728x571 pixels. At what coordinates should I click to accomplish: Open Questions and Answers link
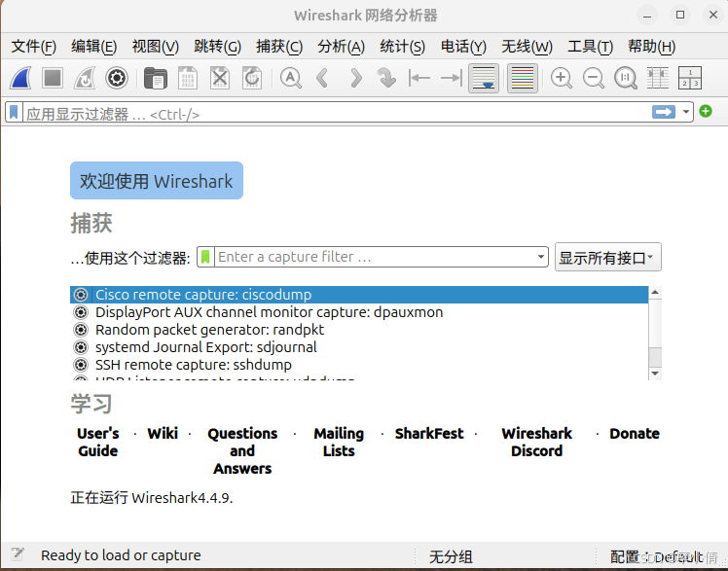point(242,450)
